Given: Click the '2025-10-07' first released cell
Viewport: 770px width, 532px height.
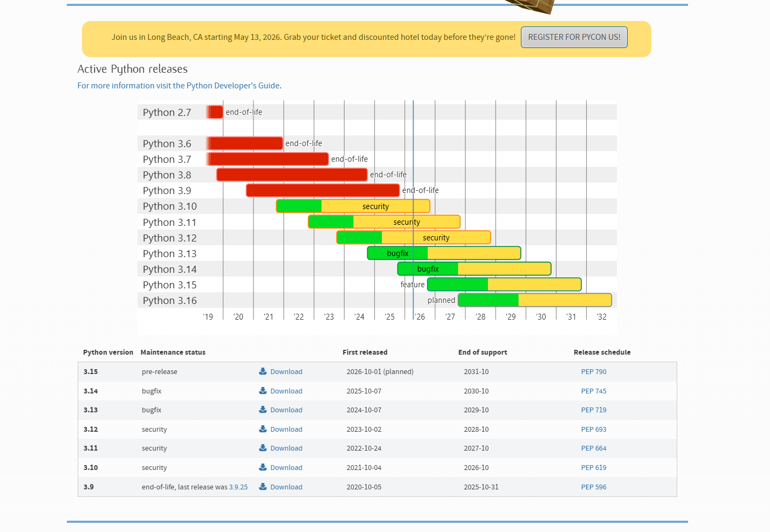Looking at the screenshot, I should [364, 391].
